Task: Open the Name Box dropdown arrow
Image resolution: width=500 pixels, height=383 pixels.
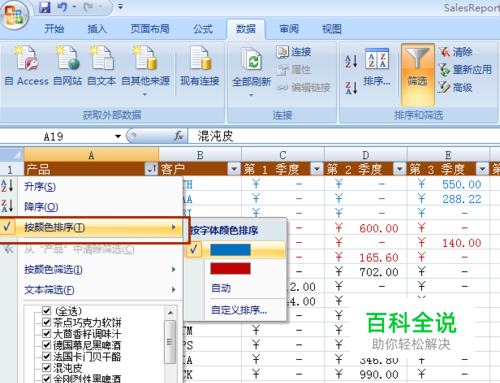Action: (118, 136)
